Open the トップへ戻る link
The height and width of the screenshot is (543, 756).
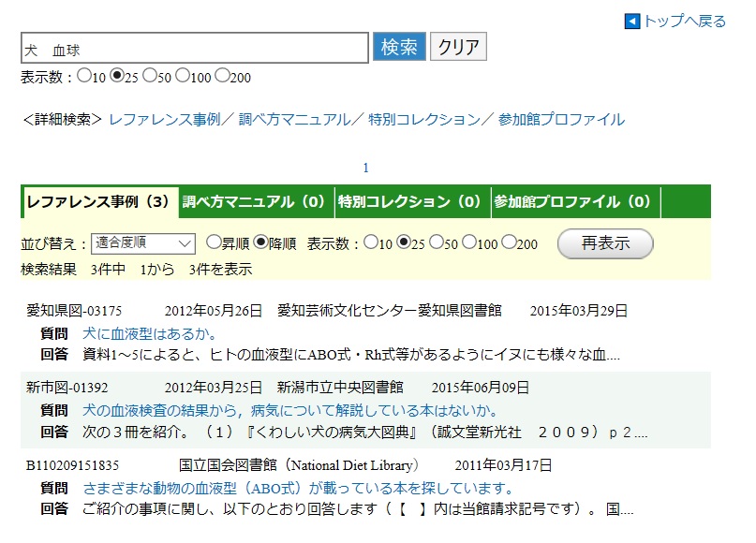(x=684, y=22)
